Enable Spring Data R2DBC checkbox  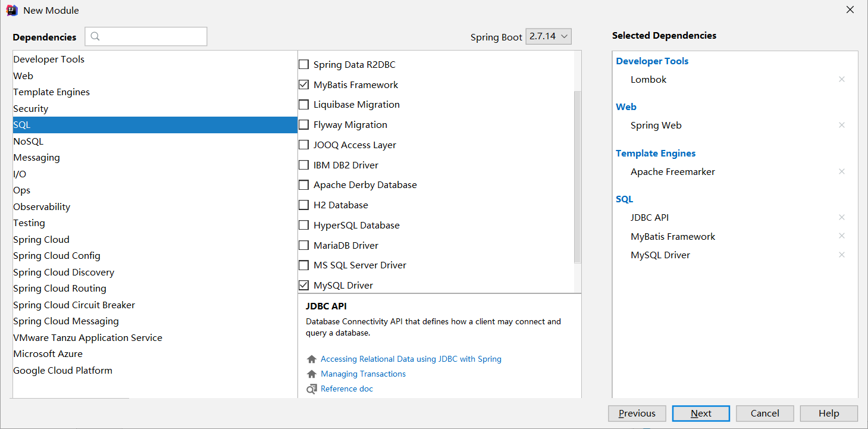click(x=303, y=64)
